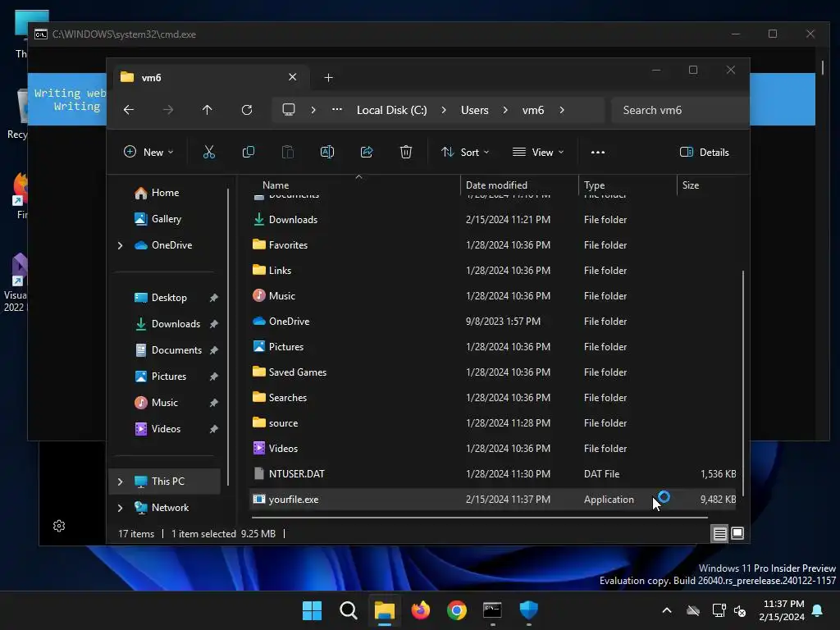
Task: Click the Paste clipboard icon
Action: tap(288, 152)
